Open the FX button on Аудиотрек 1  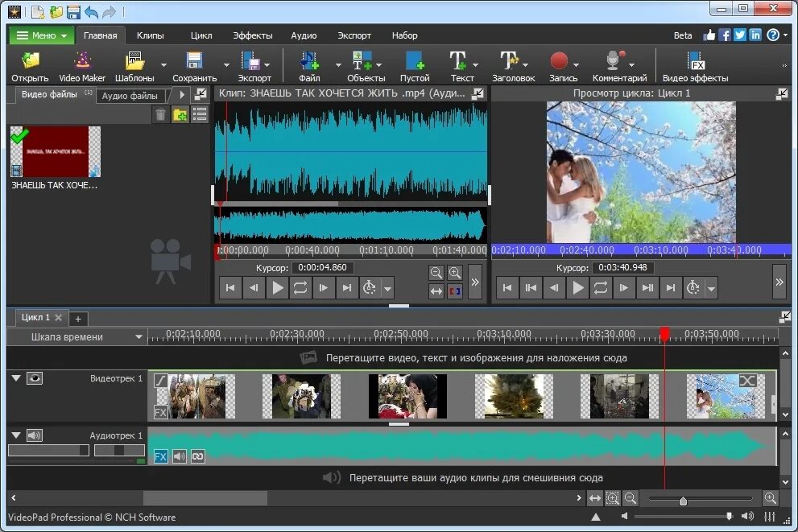click(160, 456)
